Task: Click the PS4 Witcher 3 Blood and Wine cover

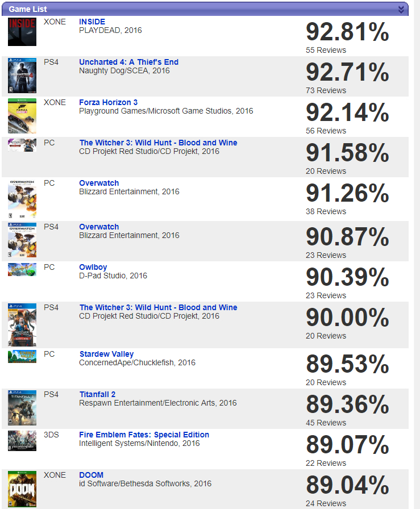Action: 22,325
